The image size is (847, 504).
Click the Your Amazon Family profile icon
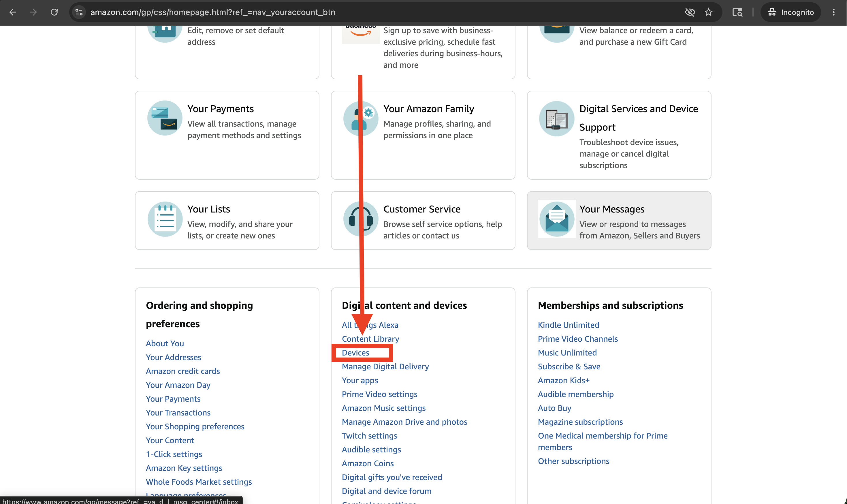361,118
